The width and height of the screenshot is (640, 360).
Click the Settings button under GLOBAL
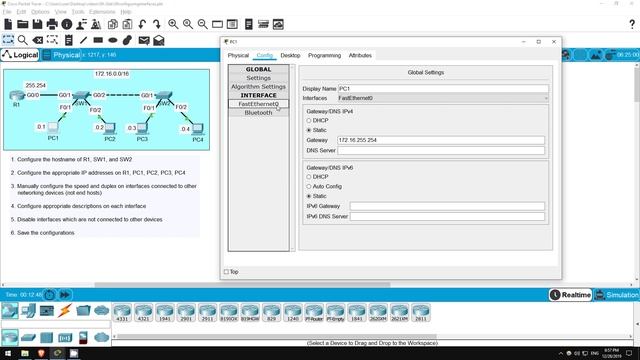(258, 78)
